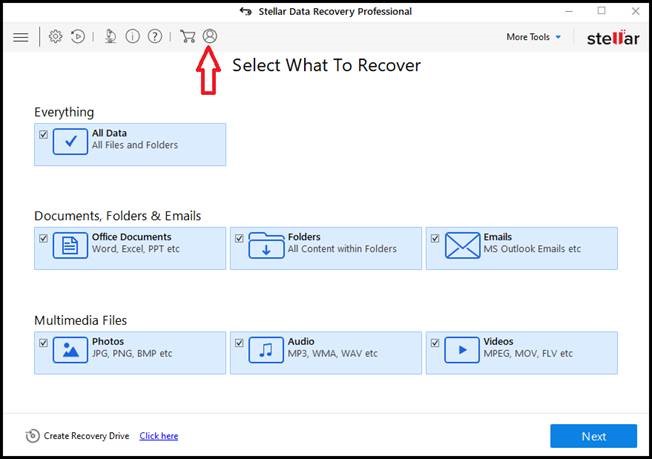Image resolution: width=652 pixels, height=459 pixels.
Task: Click the information icon
Action: [x=133, y=37]
